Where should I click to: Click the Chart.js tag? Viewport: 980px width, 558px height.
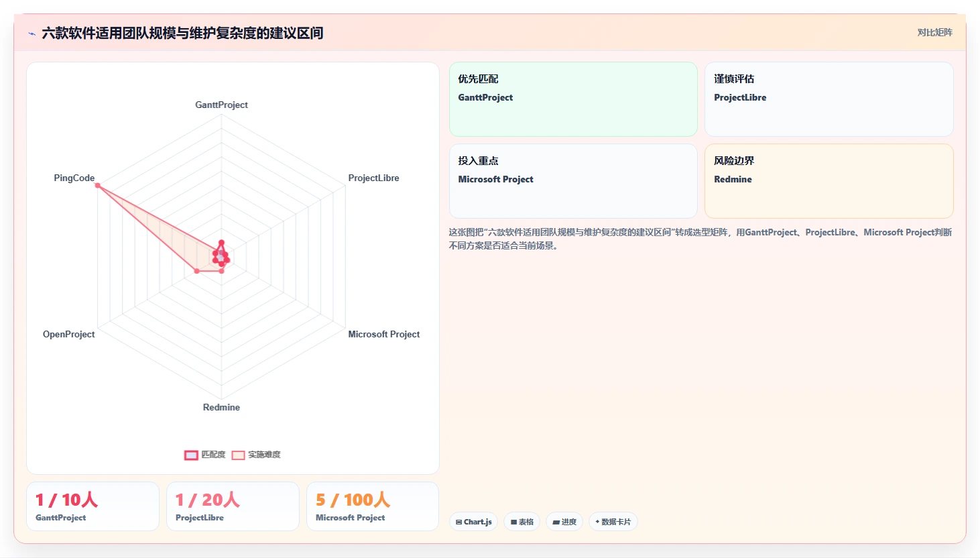(x=473, y=522)
